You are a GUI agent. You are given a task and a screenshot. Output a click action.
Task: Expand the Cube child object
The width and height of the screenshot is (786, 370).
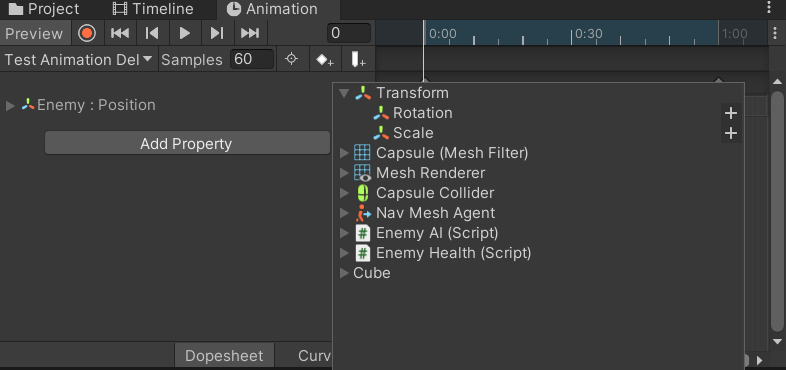coord(344,273)
